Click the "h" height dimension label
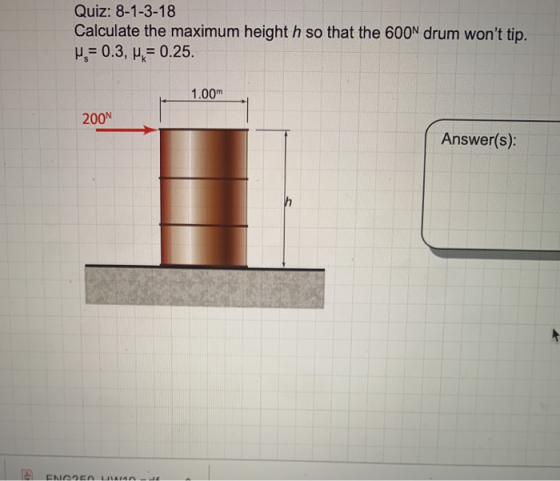This screenshot has width=560, height=481. 288,202
